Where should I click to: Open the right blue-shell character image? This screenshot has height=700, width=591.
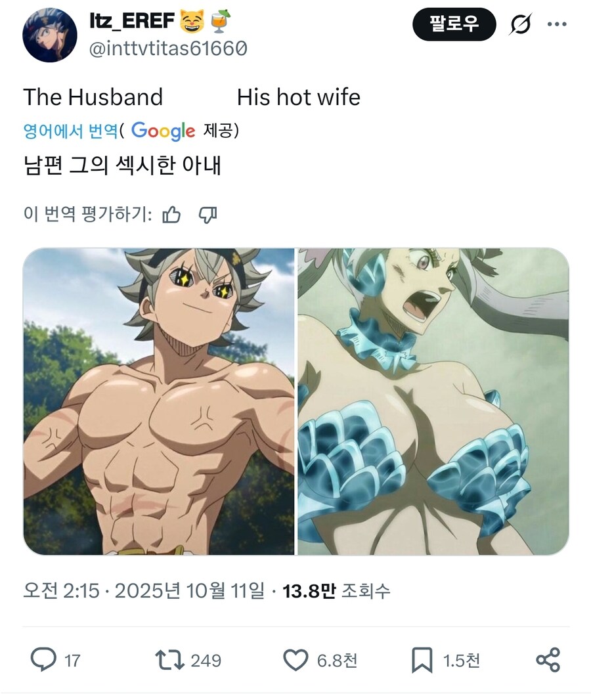tap(433, 401)
